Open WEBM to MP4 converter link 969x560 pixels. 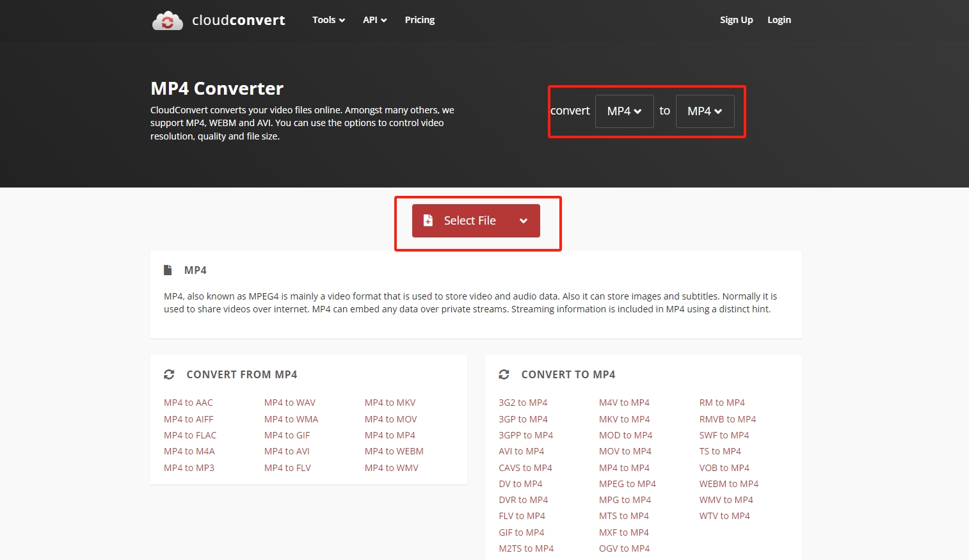pyautogui.click(x=729, y=484)
